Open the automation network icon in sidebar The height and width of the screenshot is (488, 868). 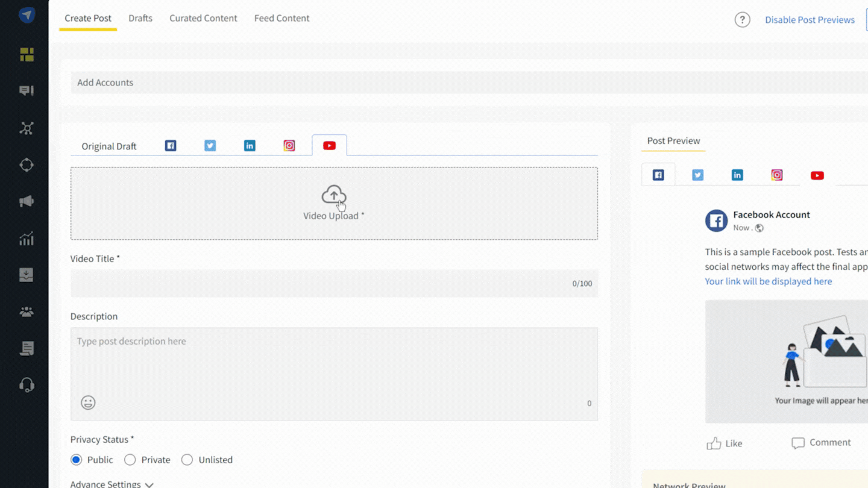(x=26, y=128)
